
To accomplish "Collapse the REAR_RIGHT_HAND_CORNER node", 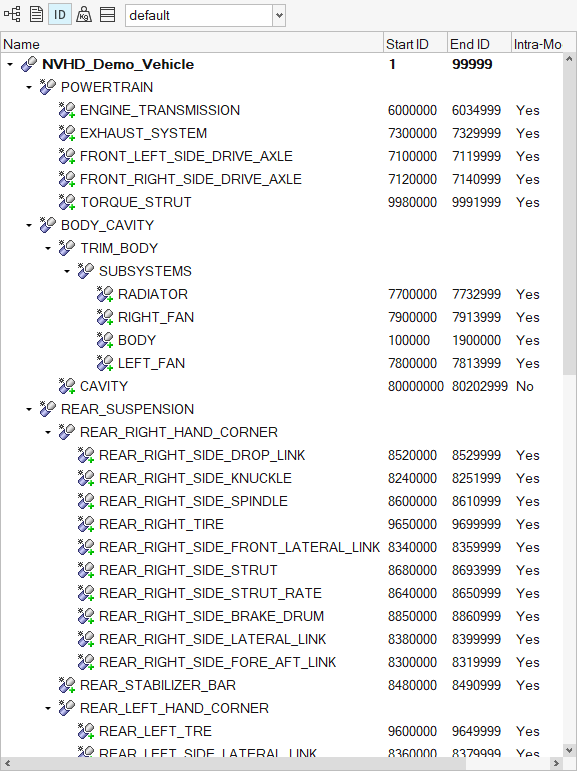I will coord(48,433).
